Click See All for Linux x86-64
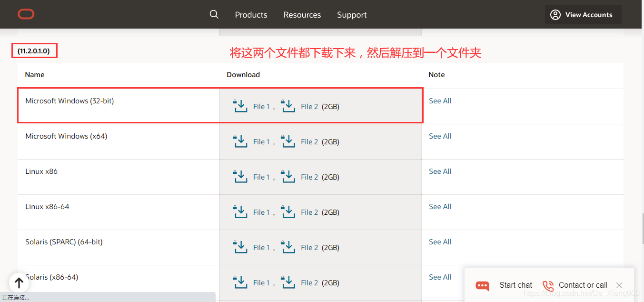 pos(440,207)
